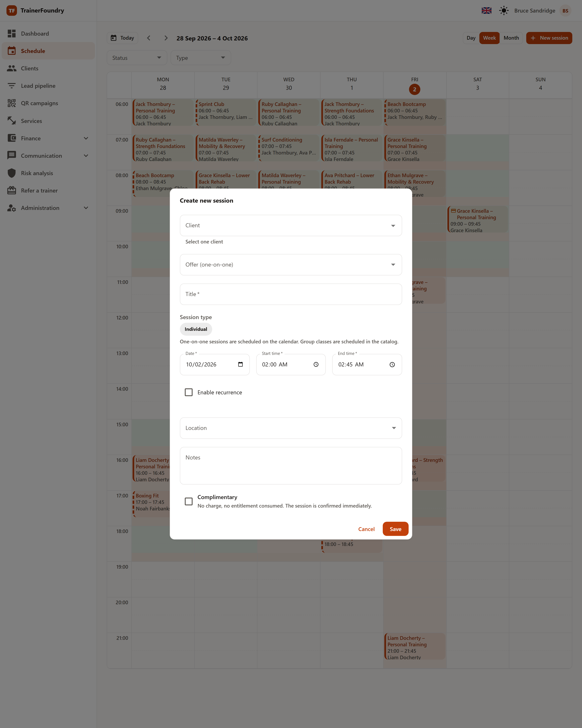Click the Finance wallet icon
Viewport: 582px width, 728px height.
click(x=12, y=138)
